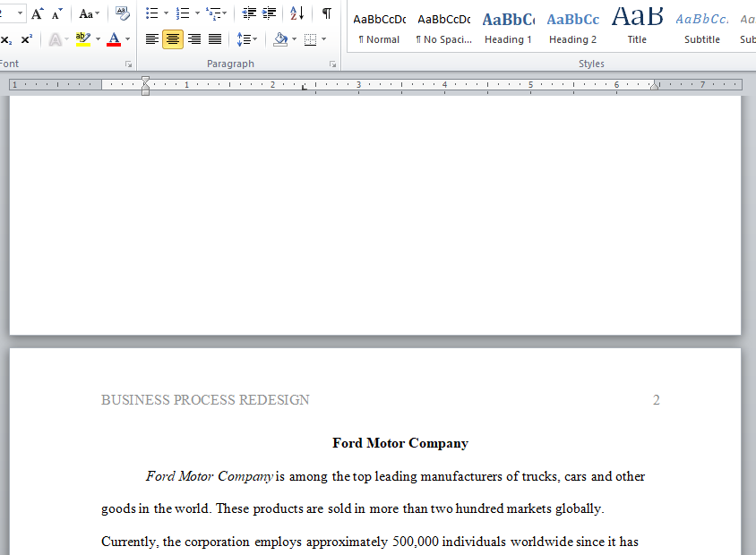Apply yellow text highlight color

click(x=83, y=39)
